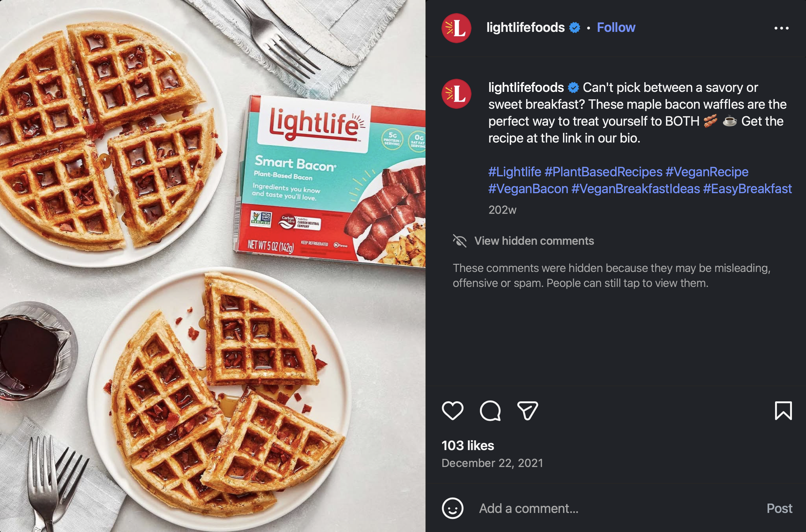Click the Follow link

click(x=616, y=28)
